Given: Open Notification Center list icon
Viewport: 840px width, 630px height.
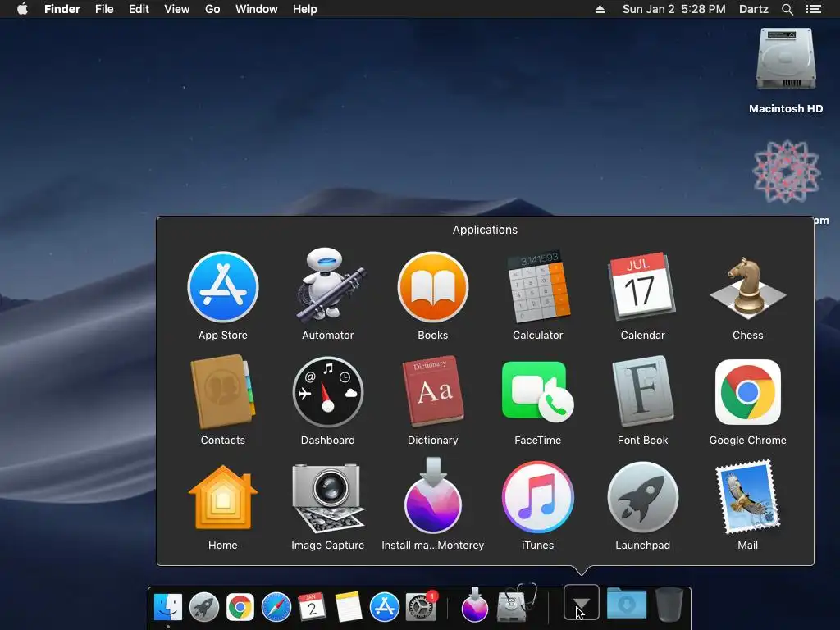Looking at the screenshot, I should [x=814, y=9].
